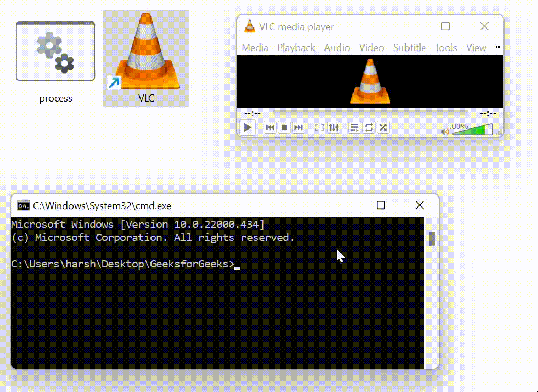Maximize the VLC media player window
The image size is (538, 392).
[x=445, y=26]
